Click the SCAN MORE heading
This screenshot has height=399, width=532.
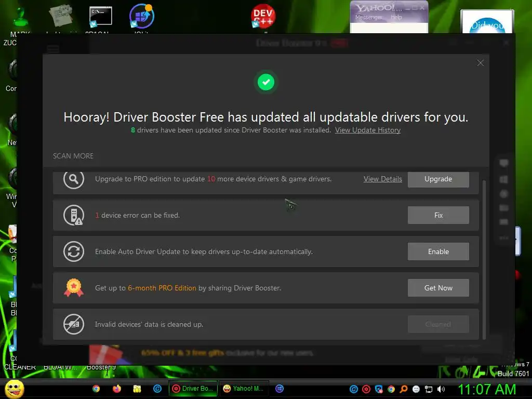(x=73, y=156)
